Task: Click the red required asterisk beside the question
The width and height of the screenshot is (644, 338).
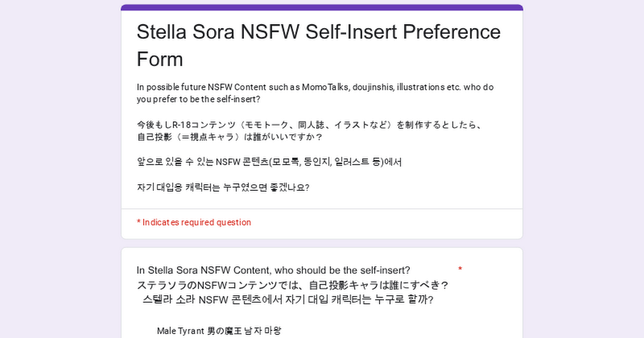Action: pyautogui.click(x=460, y=270)
